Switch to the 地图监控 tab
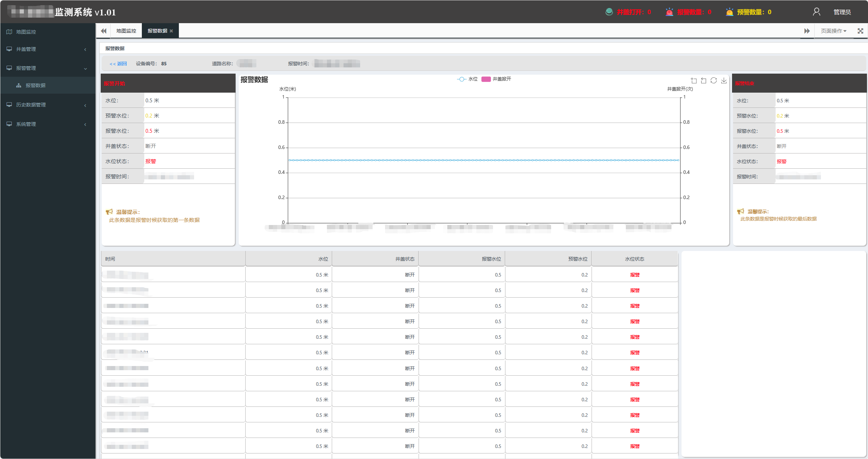Screen dimensions: 868x459 pyautogui.click(x=126, y=31)
